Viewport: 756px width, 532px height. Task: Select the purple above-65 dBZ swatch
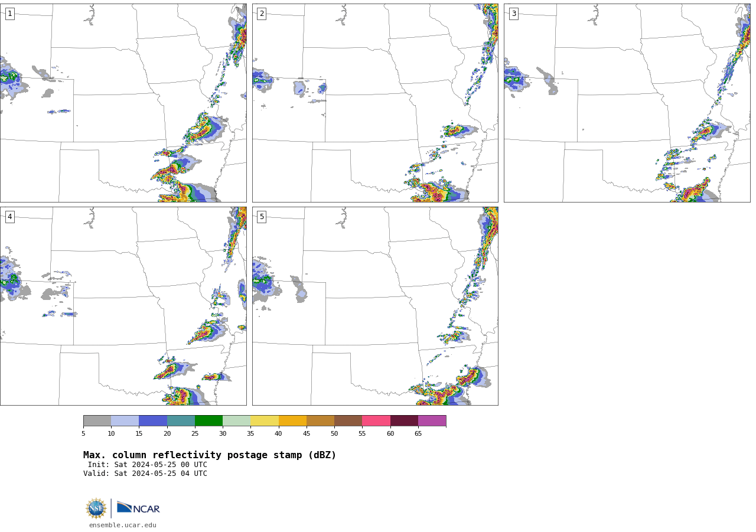(x=432, y=420)
